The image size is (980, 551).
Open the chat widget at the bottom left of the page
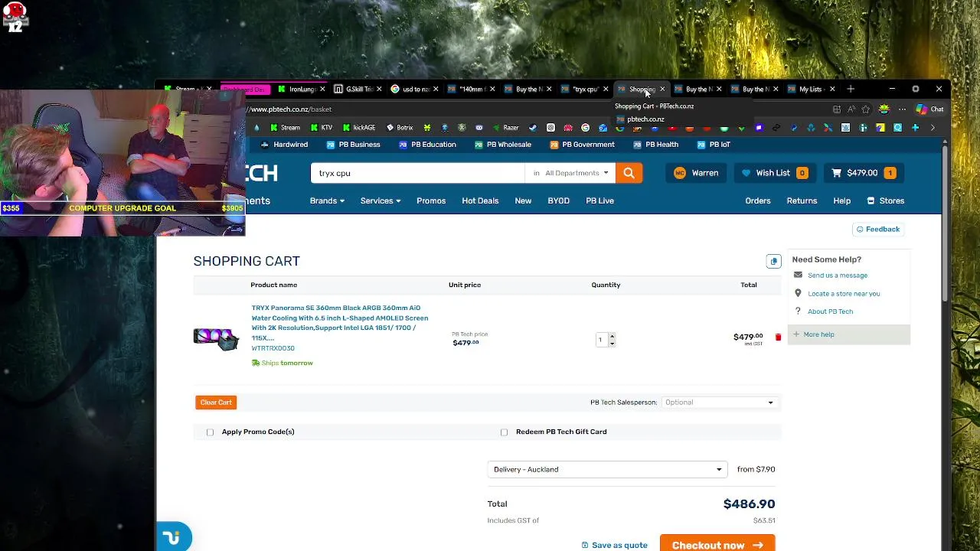tap(173, 537)
